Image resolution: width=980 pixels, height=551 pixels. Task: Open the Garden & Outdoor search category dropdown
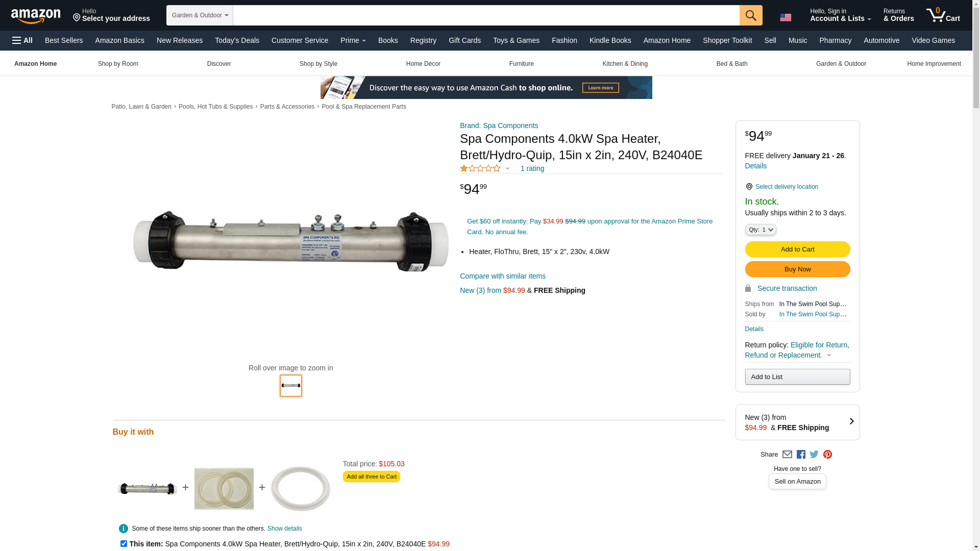pos(200,15)
